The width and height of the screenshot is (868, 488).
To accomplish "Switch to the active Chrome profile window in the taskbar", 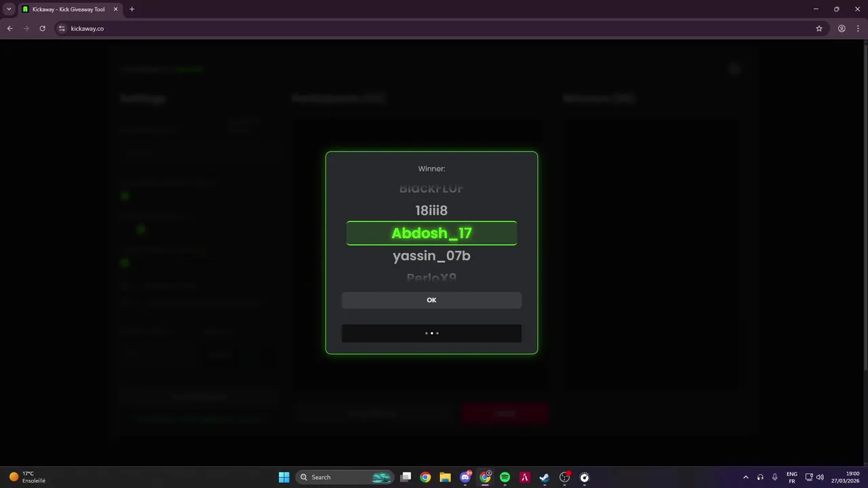I will point(485,477).
